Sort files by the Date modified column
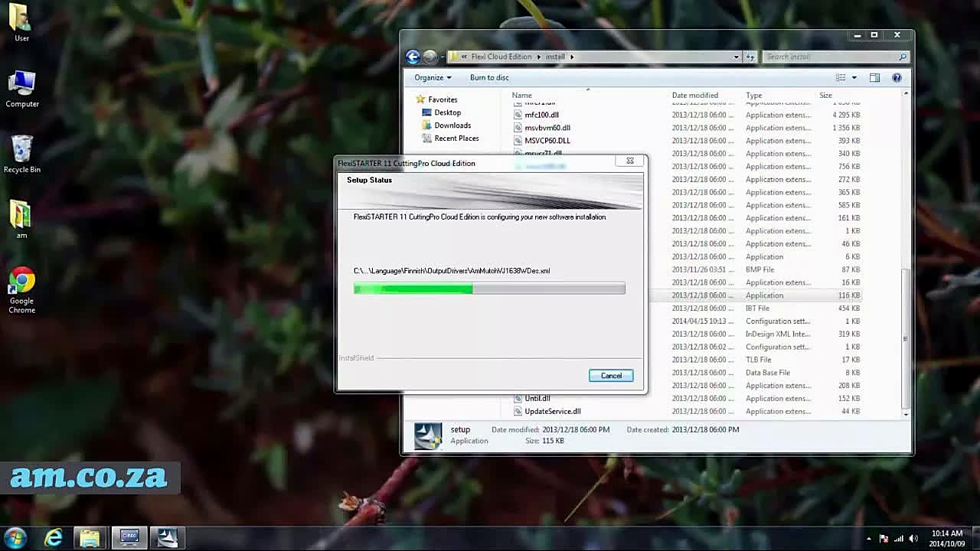Viewport: 980px width, 551px height. 695,95
